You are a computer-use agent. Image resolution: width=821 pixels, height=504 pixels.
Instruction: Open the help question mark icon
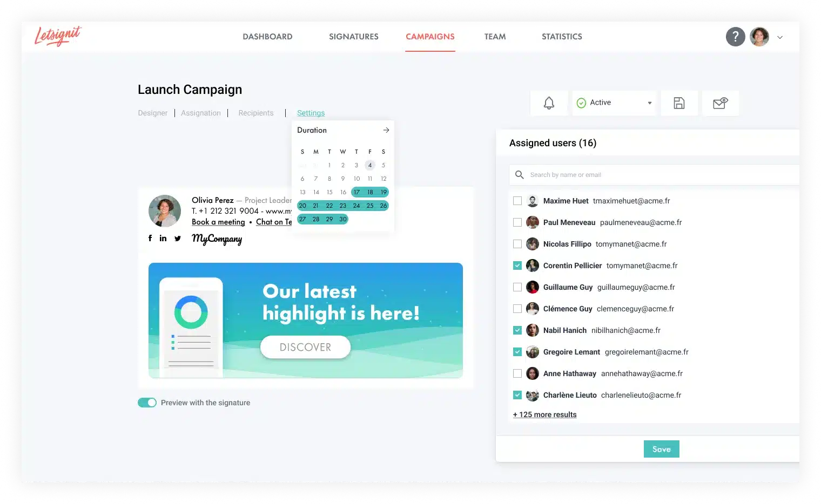pyautogui.click(x=735, y=37)
